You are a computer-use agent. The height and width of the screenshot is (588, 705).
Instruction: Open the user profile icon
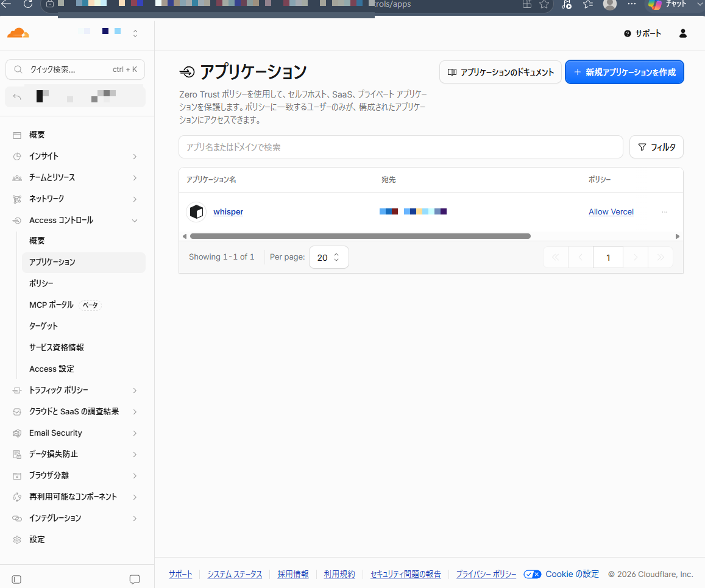[683, 34]
